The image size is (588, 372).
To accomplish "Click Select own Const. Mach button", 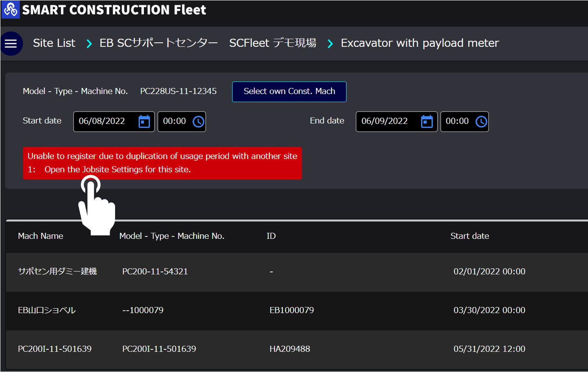I will click(x=289, y=91).
